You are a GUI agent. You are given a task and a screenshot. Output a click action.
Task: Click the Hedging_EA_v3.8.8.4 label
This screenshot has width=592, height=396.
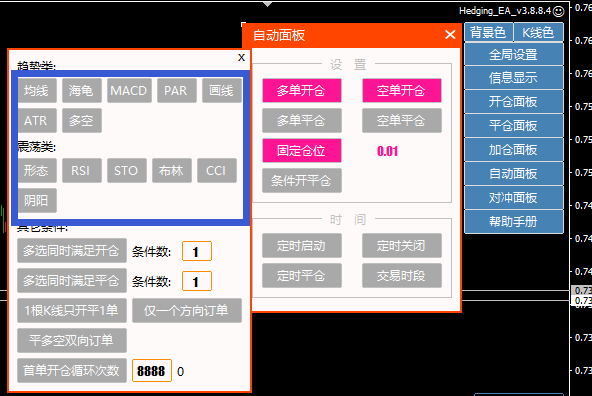tap(505, 11)
